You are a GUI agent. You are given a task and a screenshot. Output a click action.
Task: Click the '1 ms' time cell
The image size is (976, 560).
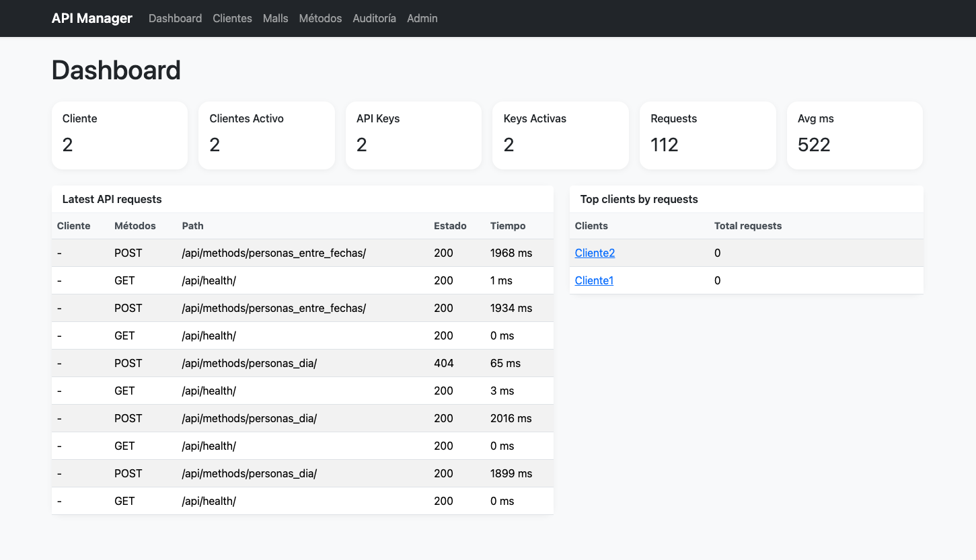[501, 280]
